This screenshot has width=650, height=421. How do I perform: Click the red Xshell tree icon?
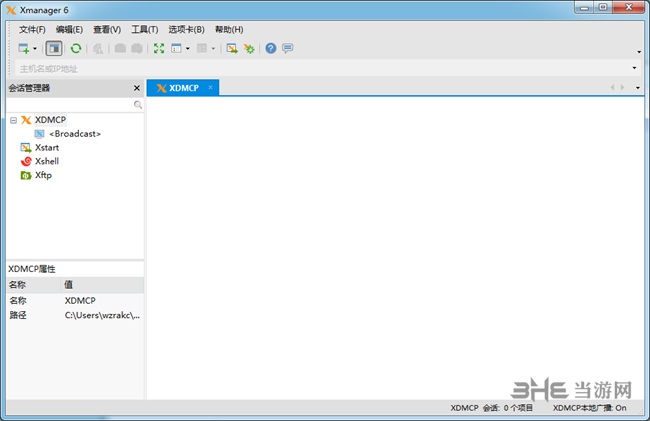pyautogui.click(x=26, y=161)
